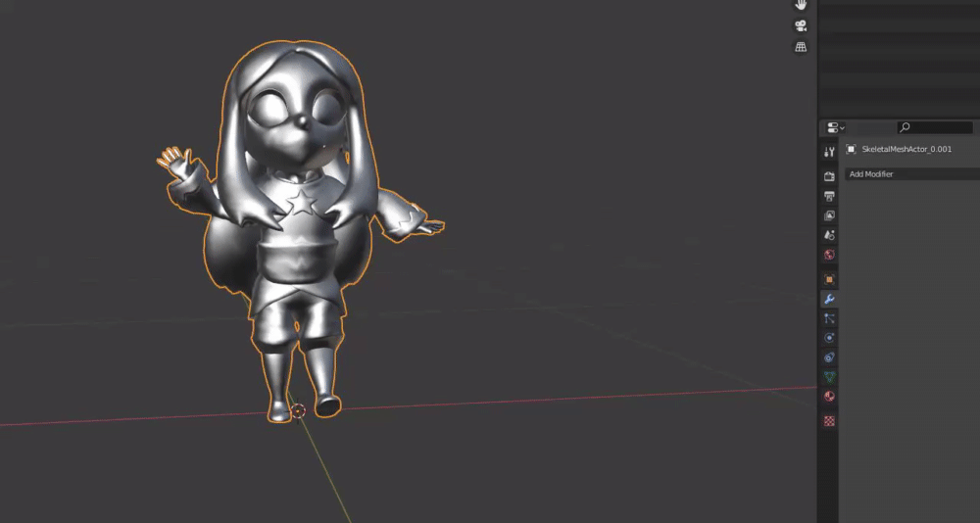Screen dimensions: 980x523
Task: Open the Texture properties tab
Action: (829, 421)
